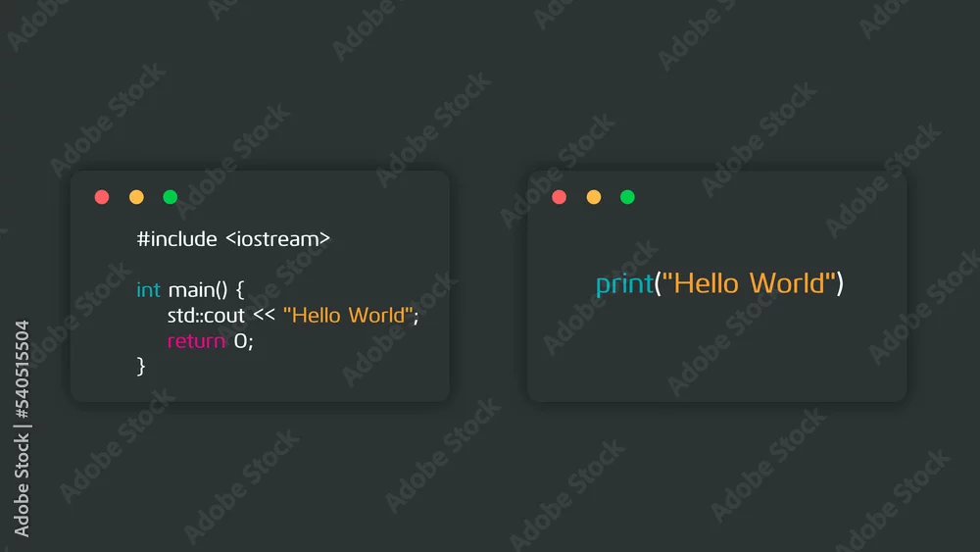980x552 pixels.
Task: Minimize the C++ window using yellow dot
Action: click(136, 197)
